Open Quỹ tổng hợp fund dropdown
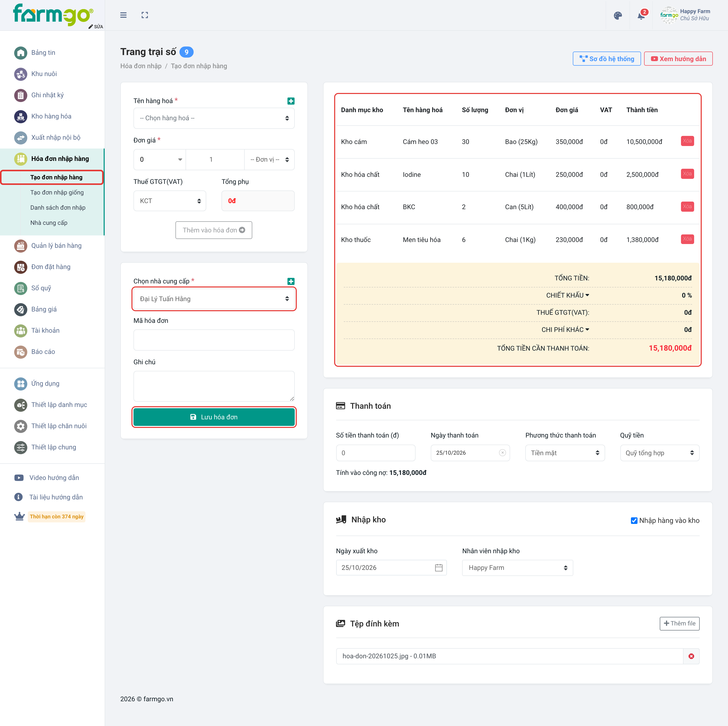The width and height of the screenshot is (728, 726). pos(659,453)
